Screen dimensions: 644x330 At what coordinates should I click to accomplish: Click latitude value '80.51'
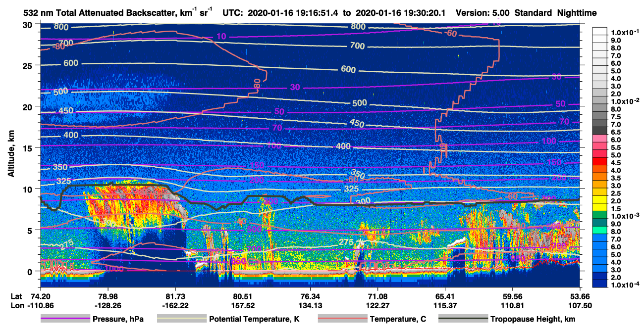click(x=243, y=296)
